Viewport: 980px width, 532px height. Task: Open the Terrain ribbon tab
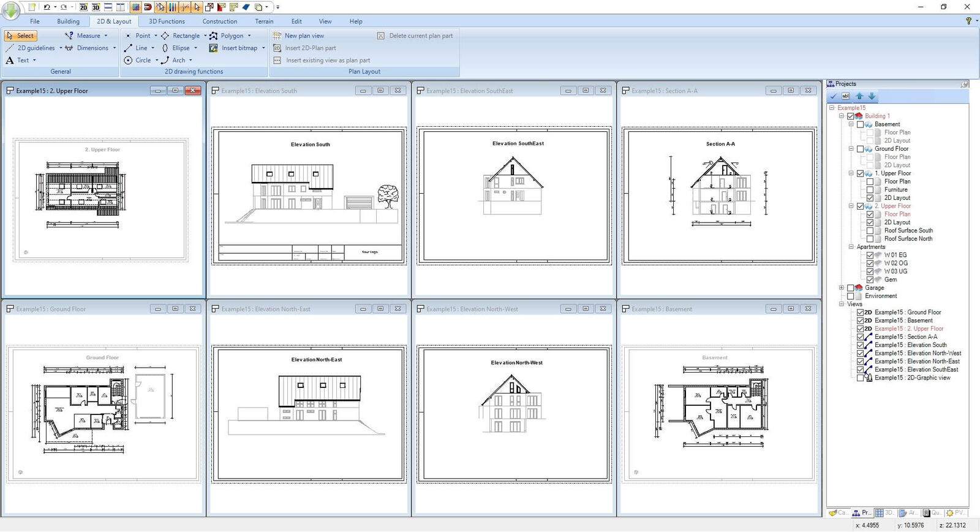(x=264, y=21)
